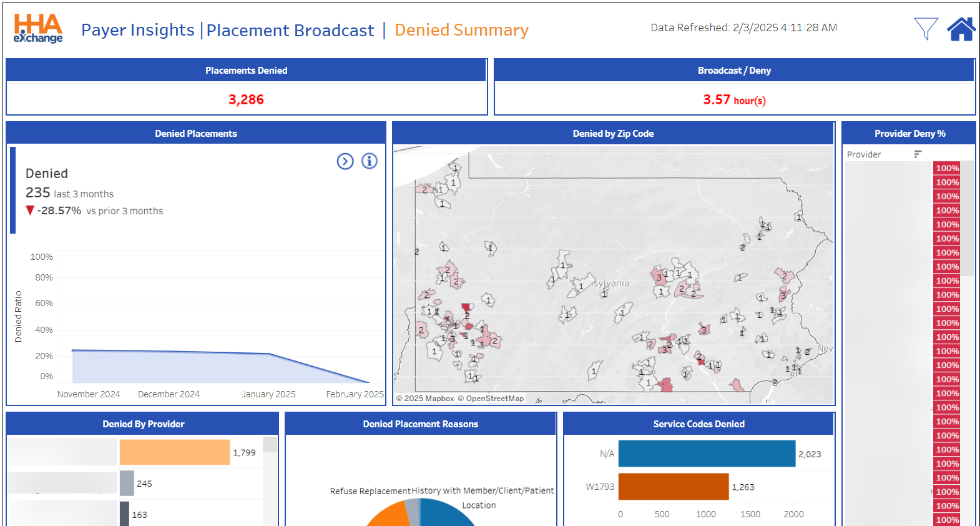Click the N/A blue service code bar

(x=707, y=454)
